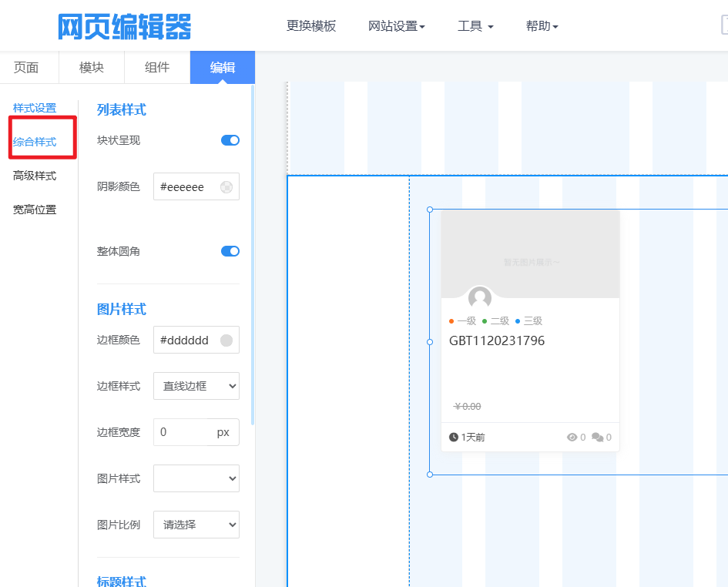Click the px unit label of 边框宽度

pos(223,432)
